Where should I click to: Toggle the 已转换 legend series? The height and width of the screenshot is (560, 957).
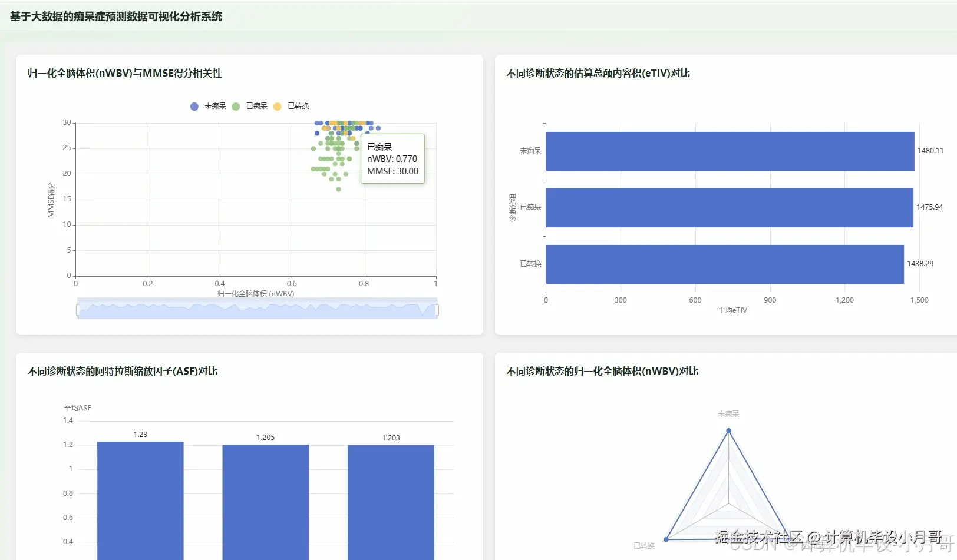point(291,106)
